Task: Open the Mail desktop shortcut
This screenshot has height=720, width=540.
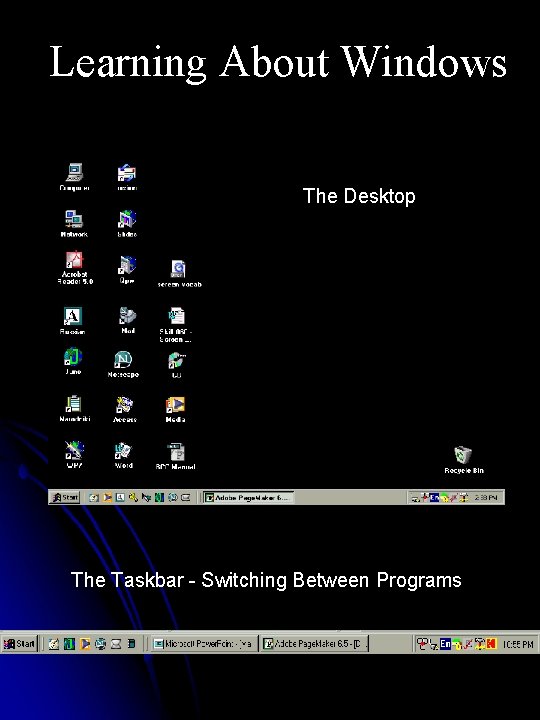Action: 127,320
